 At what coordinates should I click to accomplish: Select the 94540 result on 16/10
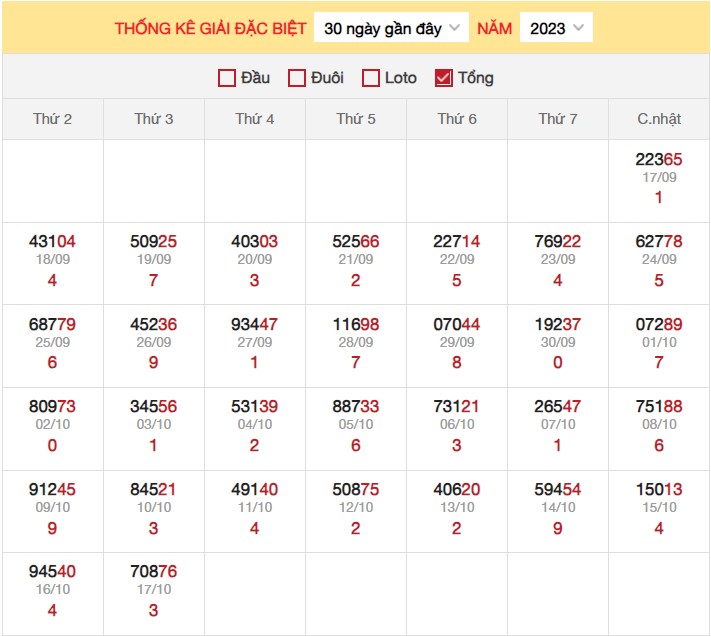tap(53, 571)
